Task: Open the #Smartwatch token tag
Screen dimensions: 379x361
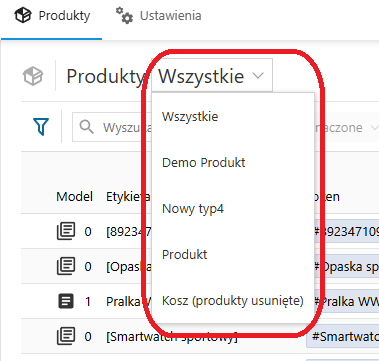Action: point(343,336)
